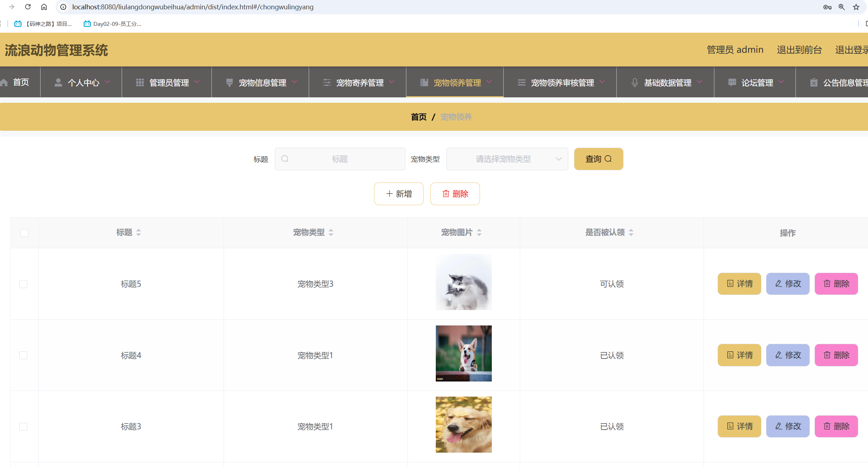Focus the 标题 search input field
Viewport: 868px width, 467px height.
pyautogui.click(x=340, y=159)
